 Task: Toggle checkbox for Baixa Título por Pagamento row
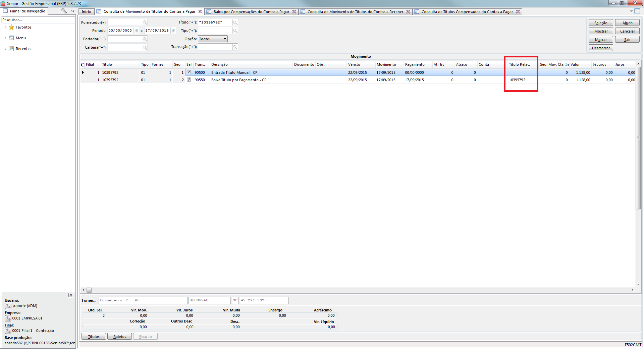coord(189,80)
